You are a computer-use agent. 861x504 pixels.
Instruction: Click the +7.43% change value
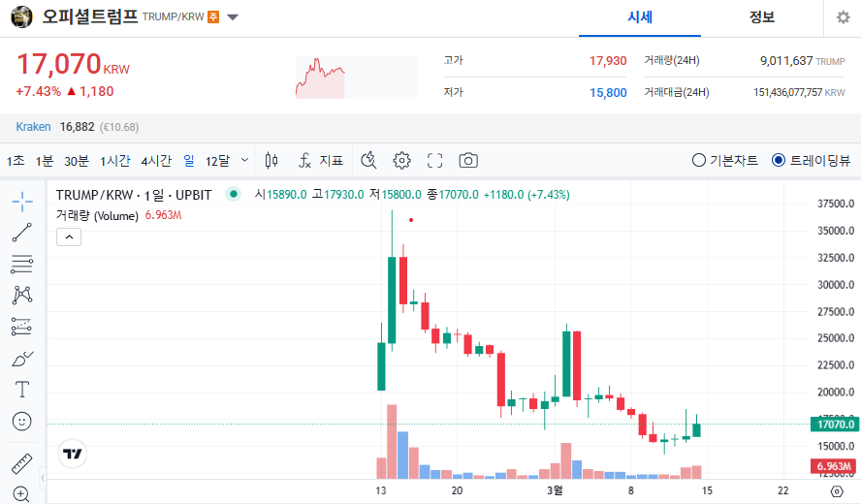coord(38,92)
